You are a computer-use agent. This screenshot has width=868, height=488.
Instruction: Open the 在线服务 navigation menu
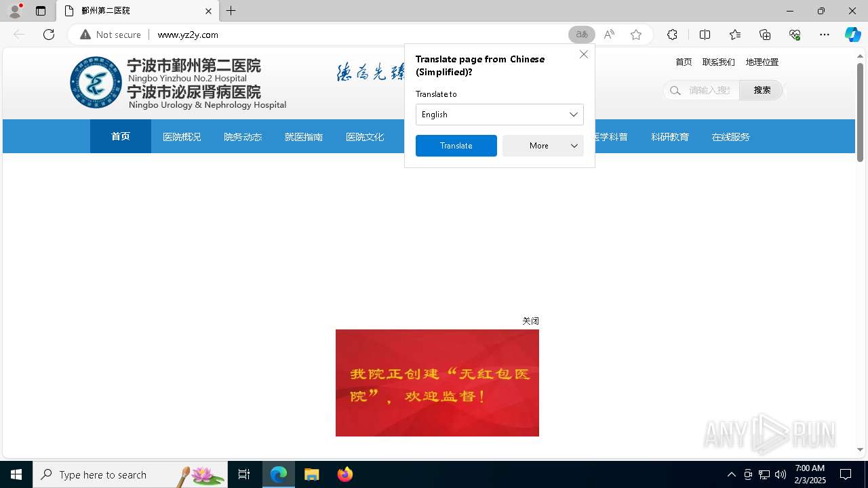pos(731,137)
